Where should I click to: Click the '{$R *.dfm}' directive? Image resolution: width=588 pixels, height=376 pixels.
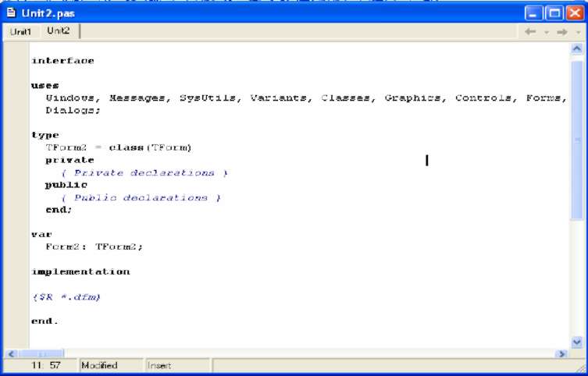pyautogui.click(x=66, y=297)
